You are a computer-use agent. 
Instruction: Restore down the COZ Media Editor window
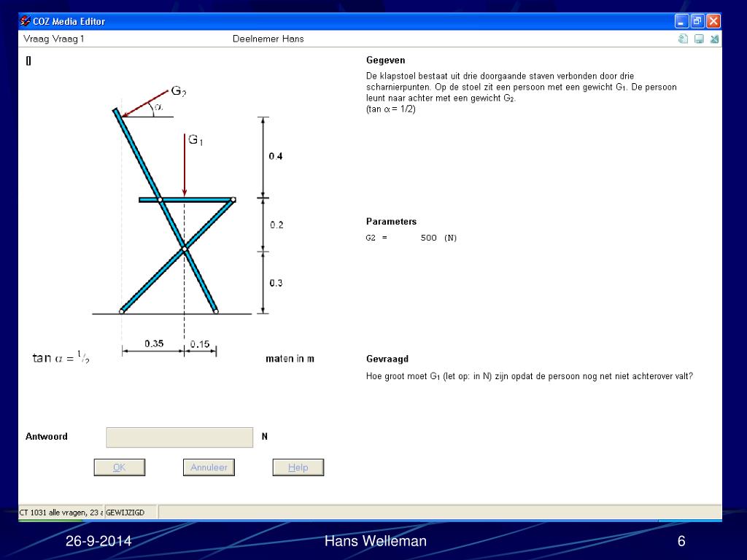click(x=697, y=21)
